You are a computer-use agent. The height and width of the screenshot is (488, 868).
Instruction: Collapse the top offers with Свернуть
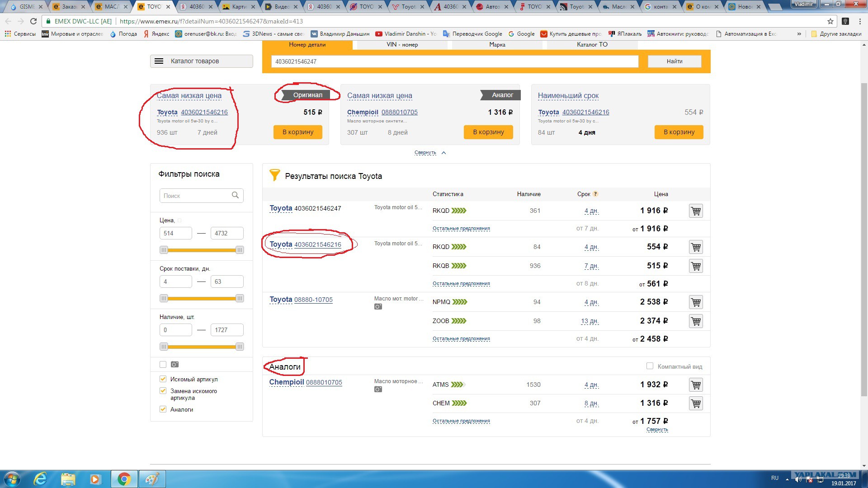point(430,153)
